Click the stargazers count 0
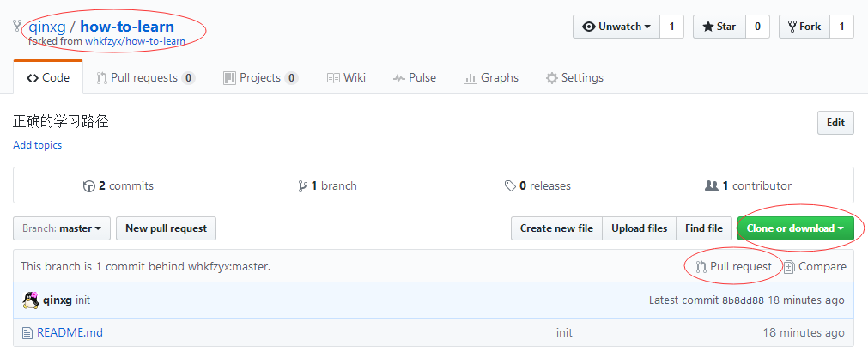Screen dimensions: 868x352 757,27
